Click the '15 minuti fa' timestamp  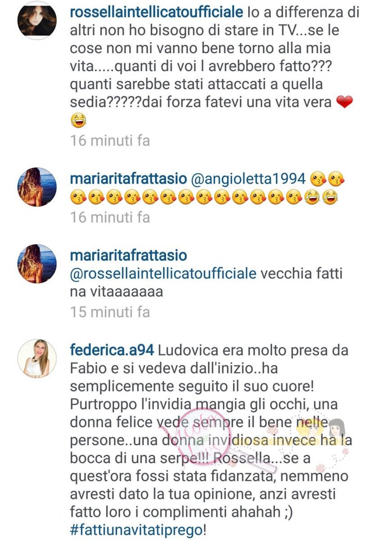(x=110, y=311)
